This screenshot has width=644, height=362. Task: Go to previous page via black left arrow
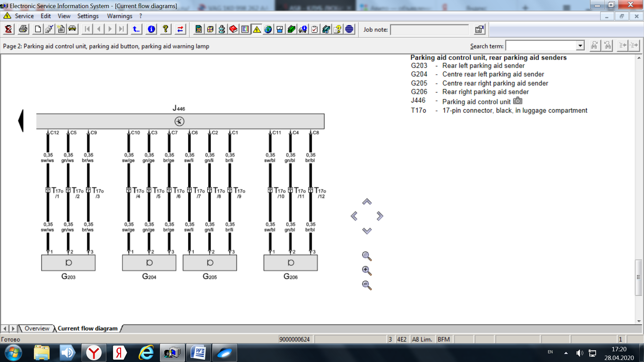21,121
